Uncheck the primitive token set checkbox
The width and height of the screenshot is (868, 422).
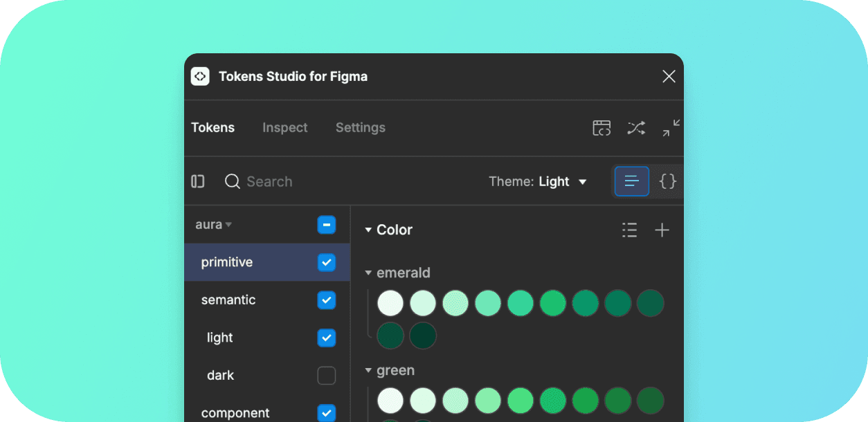(x=326, y=263)
